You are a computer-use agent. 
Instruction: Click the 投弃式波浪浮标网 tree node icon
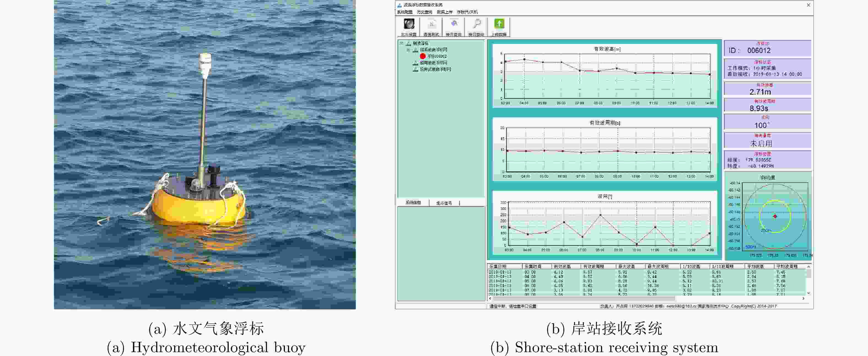tap(416, 69)
